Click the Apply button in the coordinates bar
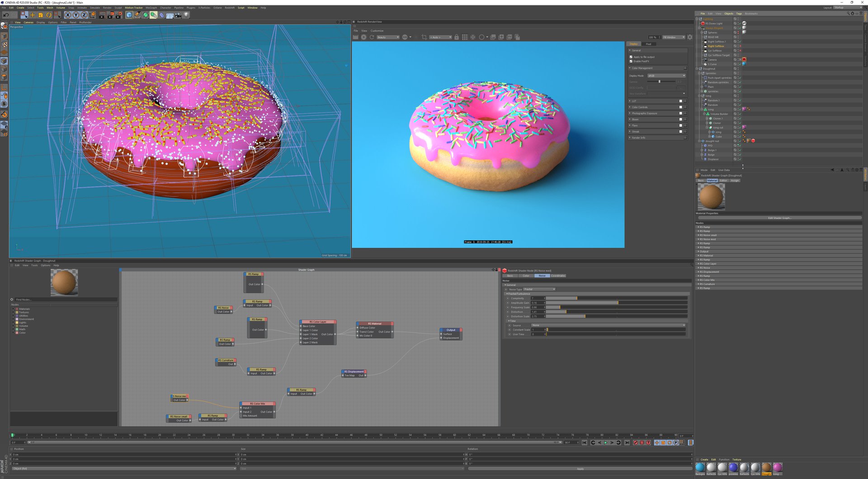The image size is (868, 479). [x=580, y=469]
